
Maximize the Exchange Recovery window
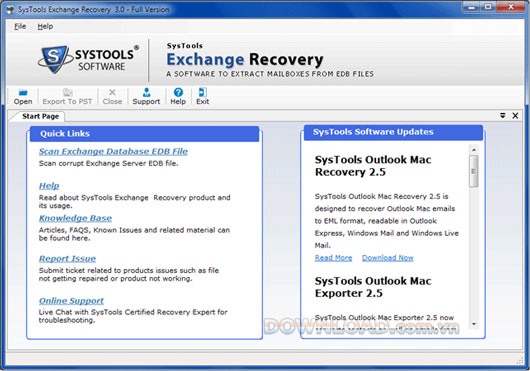tap(488, 7)
